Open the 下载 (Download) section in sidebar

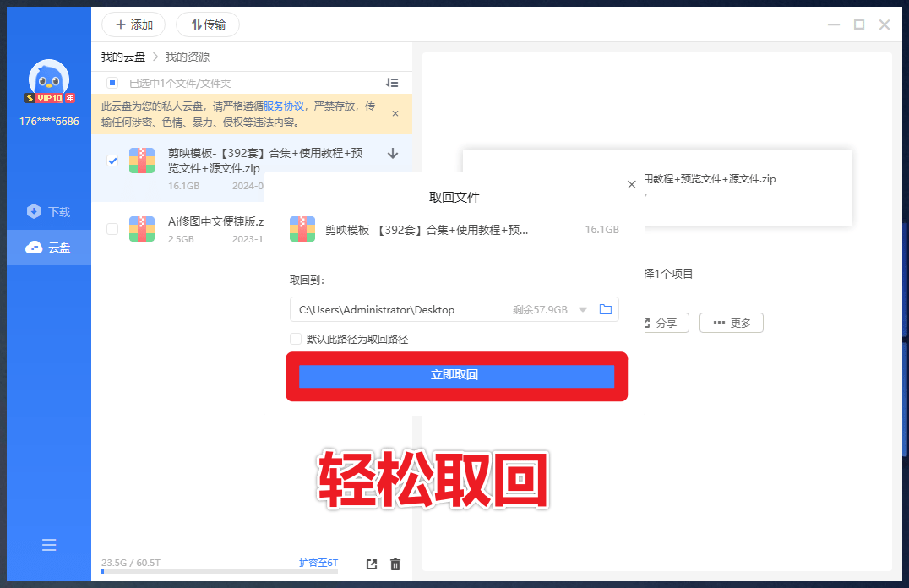coord(48,211)
